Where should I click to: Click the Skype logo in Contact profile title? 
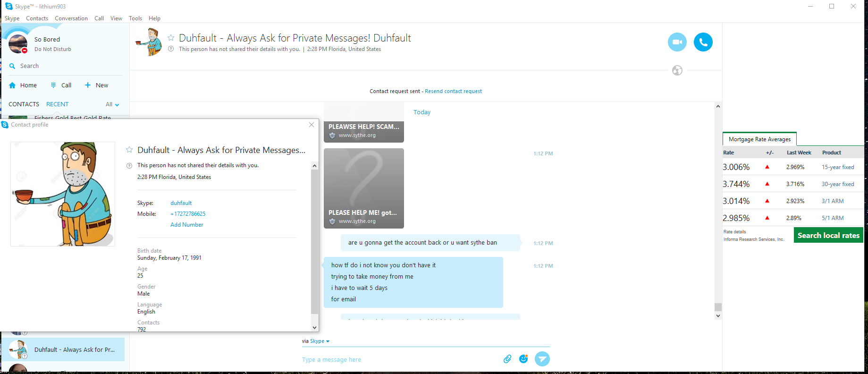5,125
